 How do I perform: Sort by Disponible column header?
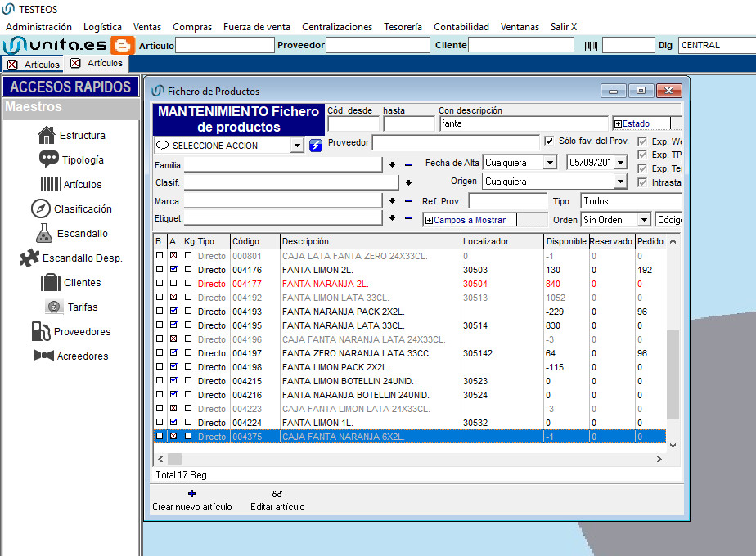[x=565, y=241]
